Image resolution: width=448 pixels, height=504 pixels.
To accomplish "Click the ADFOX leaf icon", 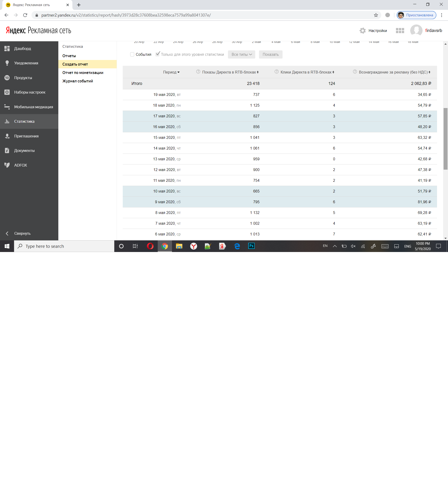I will coord(7,165).
